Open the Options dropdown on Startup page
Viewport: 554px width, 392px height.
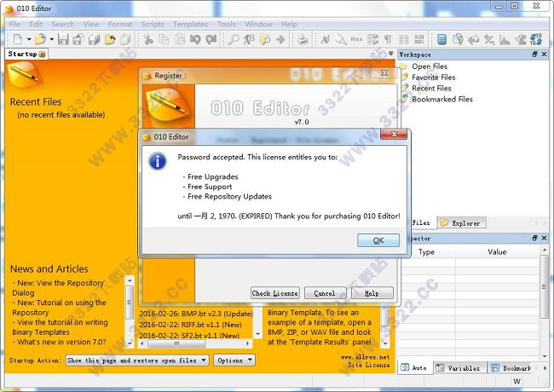(x=234, y=360)
